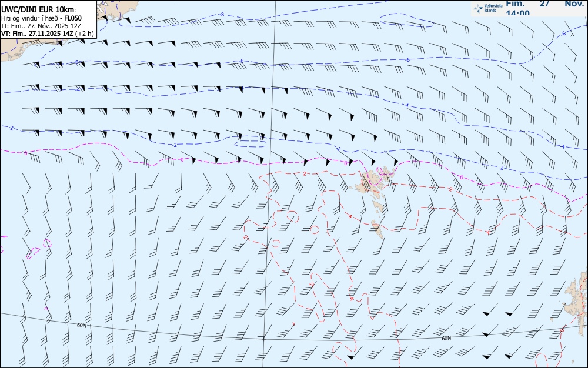Image resolution: width=588 pixels, height=368 pixels.
Task: Click the Veðurstofa Íslands logo
Action: (x=487, y=8)
